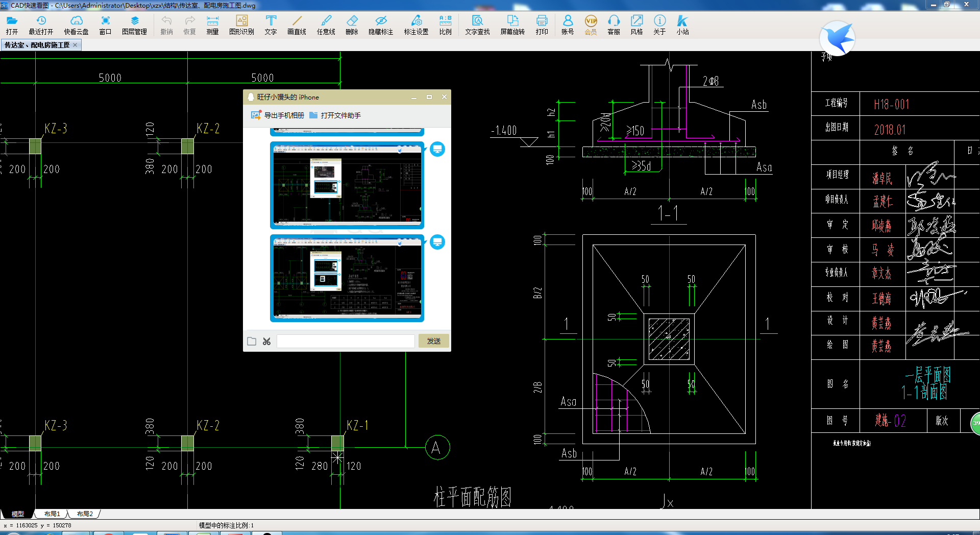The width and height of the screenshot is (980, 535).
Task: Click the scissors screenshot icon in chat
Action: [266, 341]
